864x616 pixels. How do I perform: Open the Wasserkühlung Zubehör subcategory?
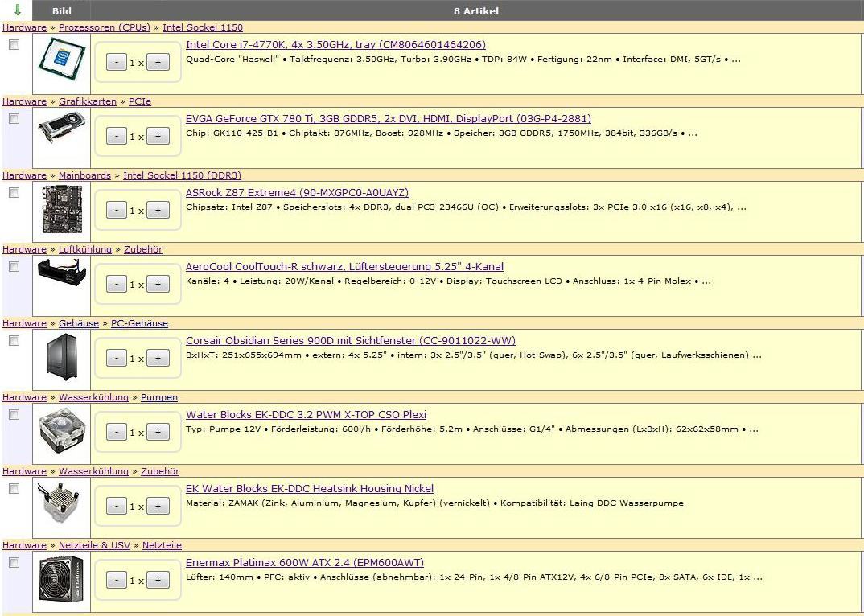pyautogui.click(x=160, y=471)
